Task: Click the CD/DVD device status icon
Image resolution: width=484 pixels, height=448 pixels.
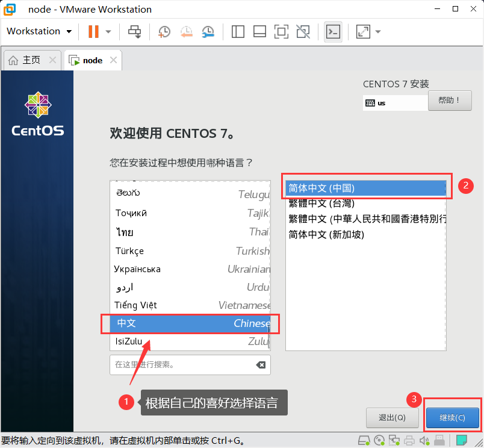Action: pos(377,440)
